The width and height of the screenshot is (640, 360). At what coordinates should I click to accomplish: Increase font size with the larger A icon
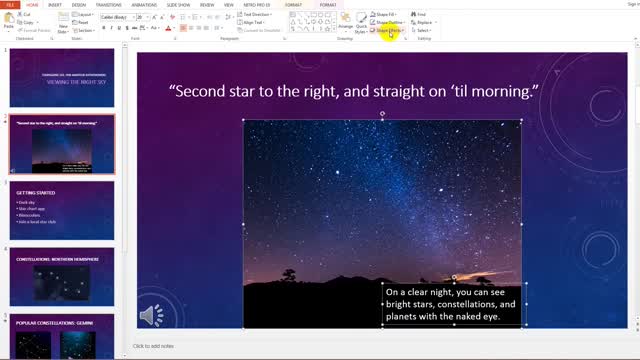tap(154, 17)
